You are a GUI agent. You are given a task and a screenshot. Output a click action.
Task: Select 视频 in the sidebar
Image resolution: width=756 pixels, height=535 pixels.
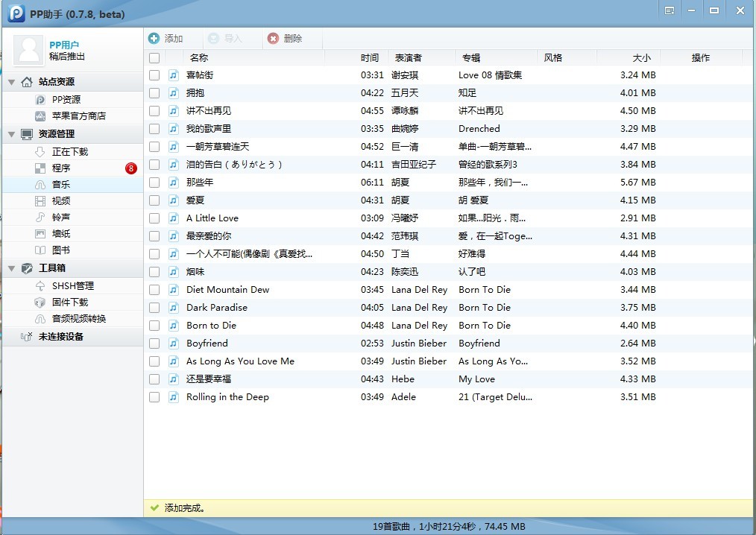[61, 201]
